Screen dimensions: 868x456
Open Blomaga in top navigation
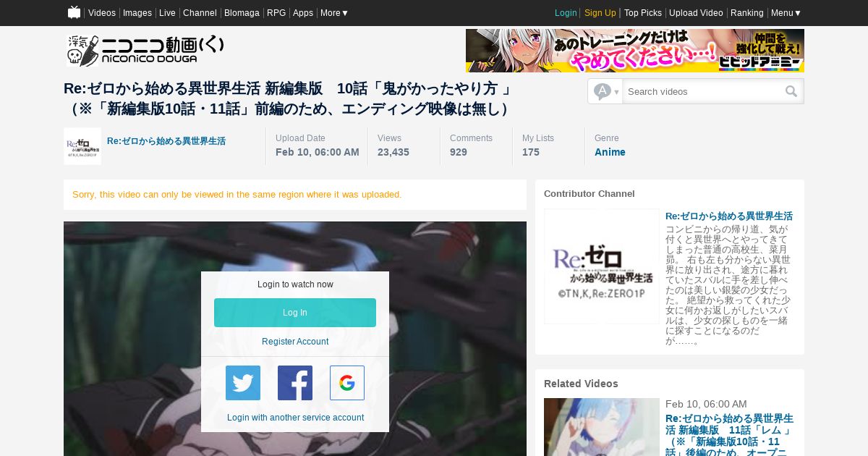(242, 13)
